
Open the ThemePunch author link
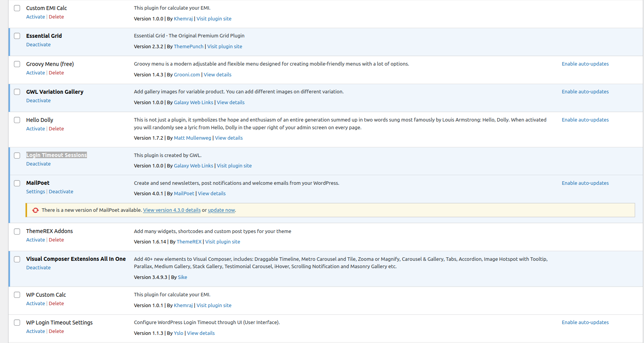(189, 47)
